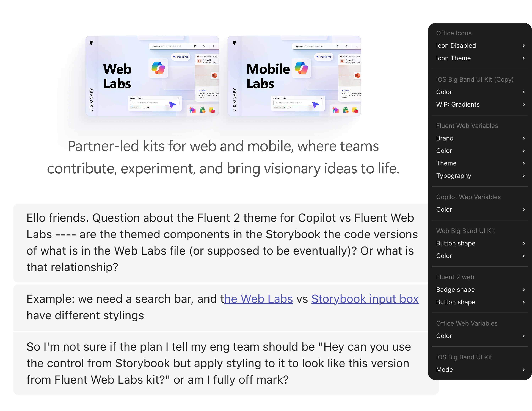Click the 'Office Web Variables' section header
Viewport: 532px width, 411px height.
click(x=467, y=323)
